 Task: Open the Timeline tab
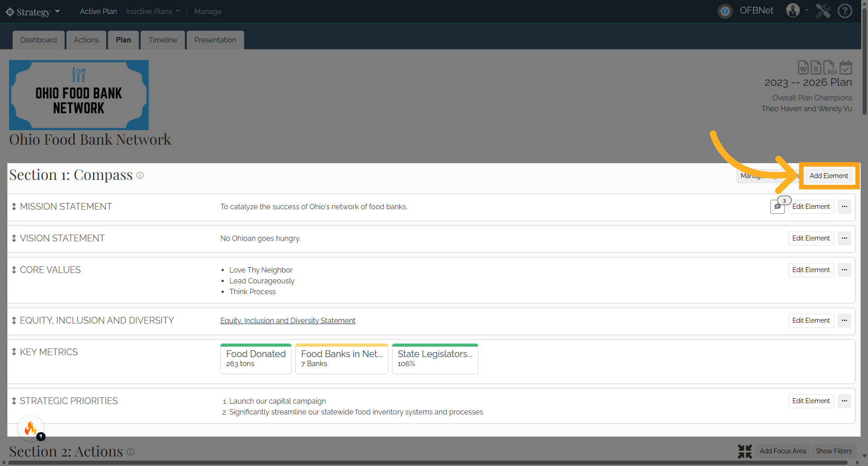(x=163, y=40)
